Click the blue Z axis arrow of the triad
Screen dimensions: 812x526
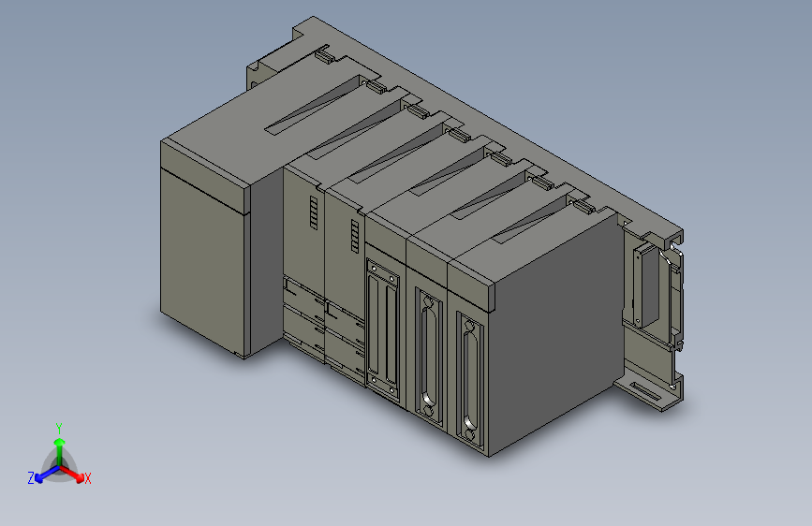click(x=47, y=475)
